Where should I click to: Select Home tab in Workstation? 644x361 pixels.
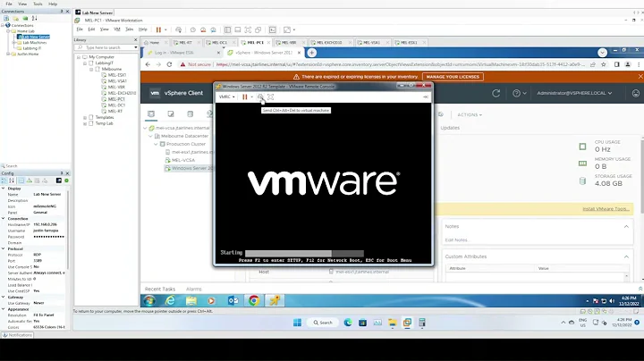[155, 42]
